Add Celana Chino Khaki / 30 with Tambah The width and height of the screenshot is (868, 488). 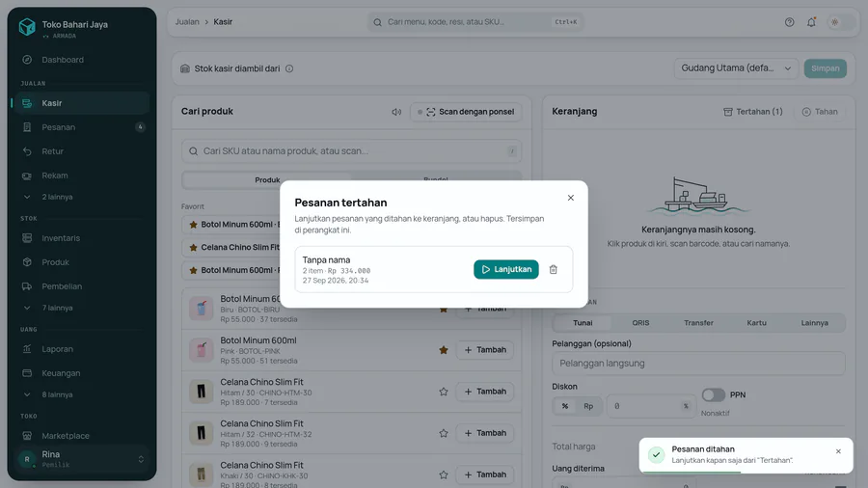pos(485,474)
